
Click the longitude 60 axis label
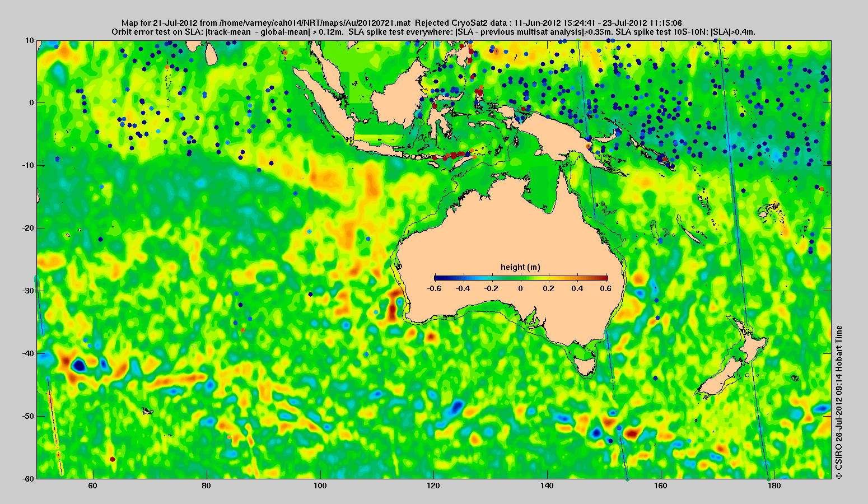pos(93,486)
